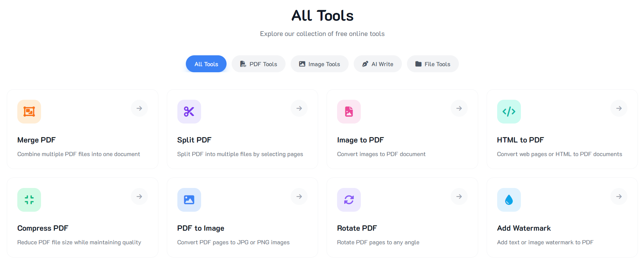This screenshot has height=266, width=644.
Task: Click arrow button on Add Watermark card
Action: coord(619,196)
